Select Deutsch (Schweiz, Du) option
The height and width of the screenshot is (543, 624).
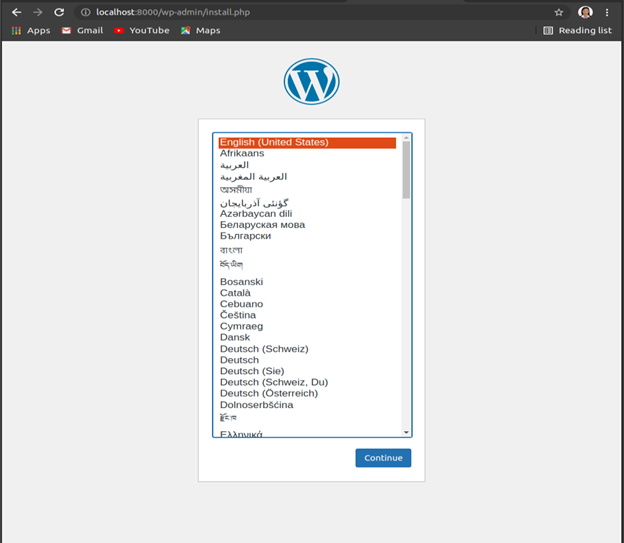307,383
